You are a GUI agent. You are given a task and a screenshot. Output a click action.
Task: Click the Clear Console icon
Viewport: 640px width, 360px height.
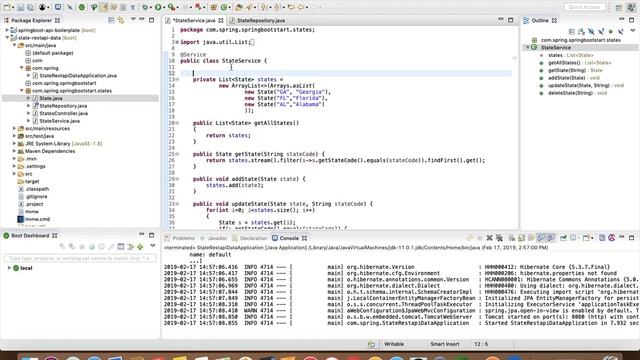(511, 238)
